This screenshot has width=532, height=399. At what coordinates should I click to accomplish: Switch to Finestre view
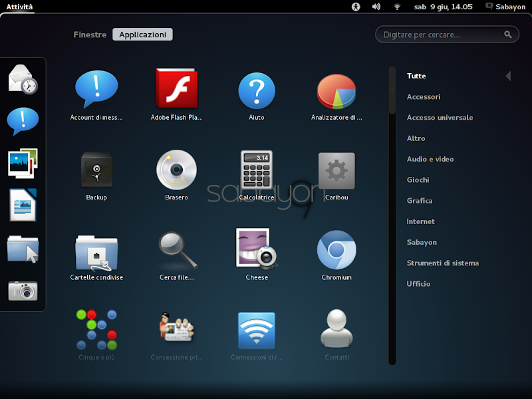(90, 35)
